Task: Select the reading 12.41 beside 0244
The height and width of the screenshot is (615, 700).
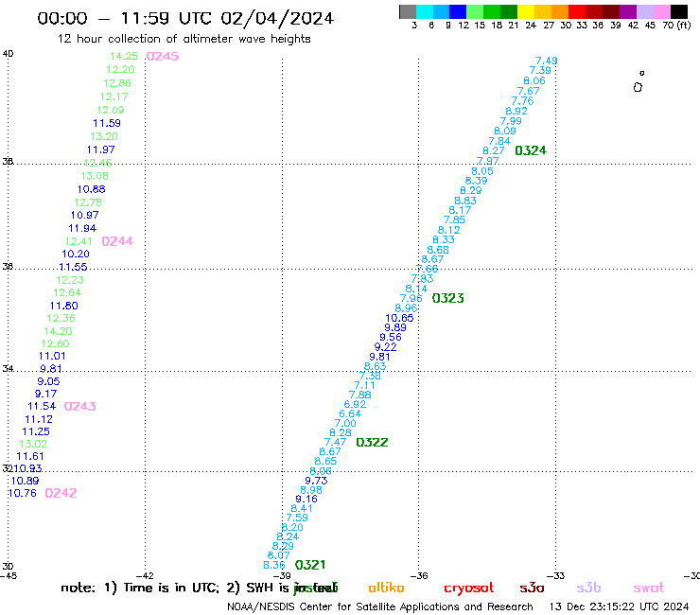Action: pyautogui.click(x=79, y=241)
